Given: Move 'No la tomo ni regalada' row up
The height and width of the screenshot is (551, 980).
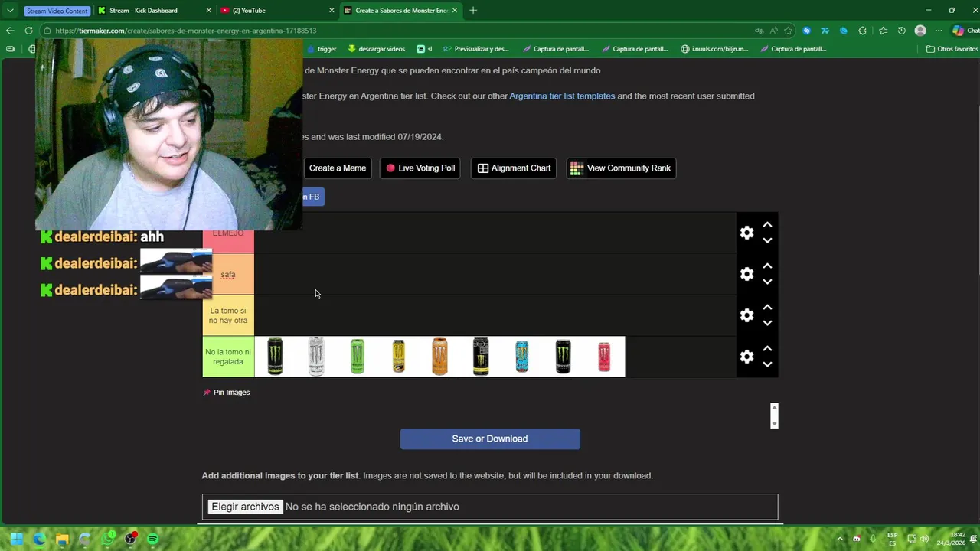Looking at the screenshot, I should (x=767, y=349).
